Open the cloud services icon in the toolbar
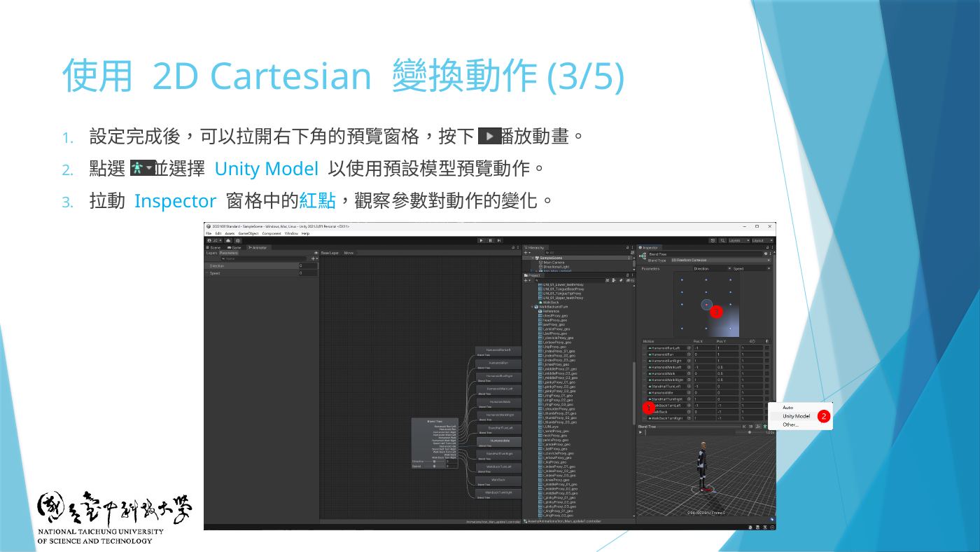Screen dimensions: 980x552 click(228, 240)
